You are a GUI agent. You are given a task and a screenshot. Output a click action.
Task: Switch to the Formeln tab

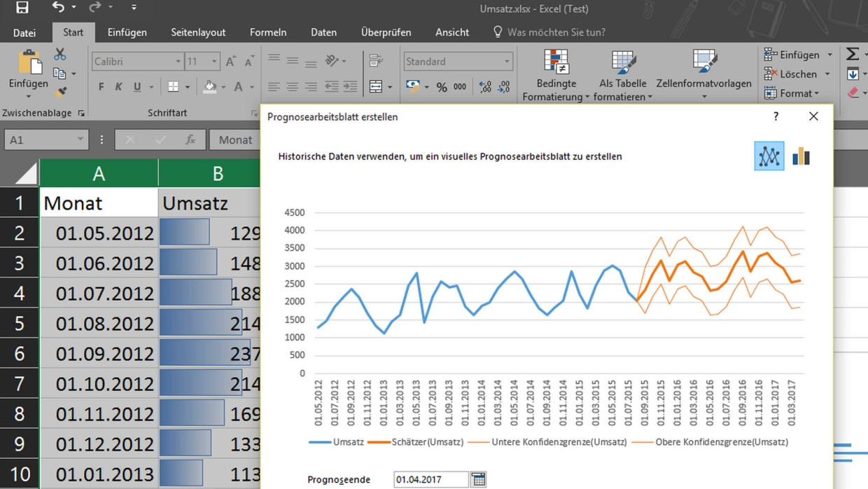(x=268, y=32)
